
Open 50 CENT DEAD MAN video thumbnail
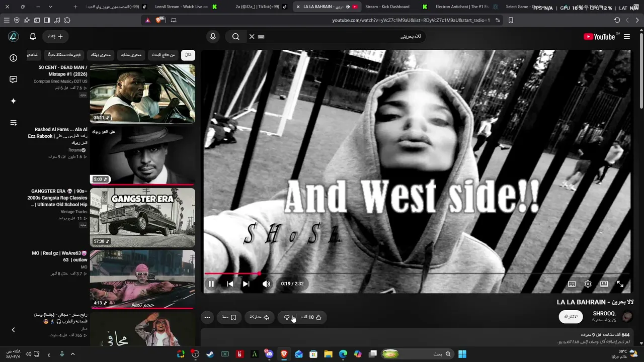click(142, 94)
